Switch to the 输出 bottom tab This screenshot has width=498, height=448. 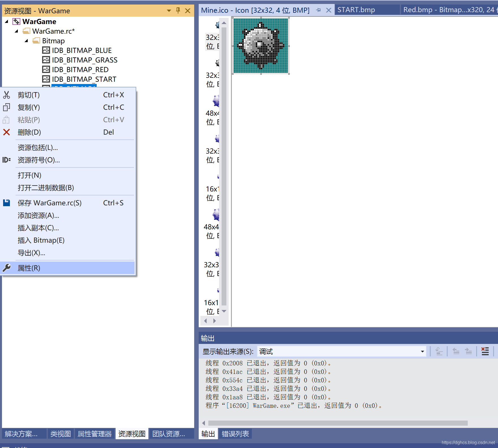[x=208, y=434]
